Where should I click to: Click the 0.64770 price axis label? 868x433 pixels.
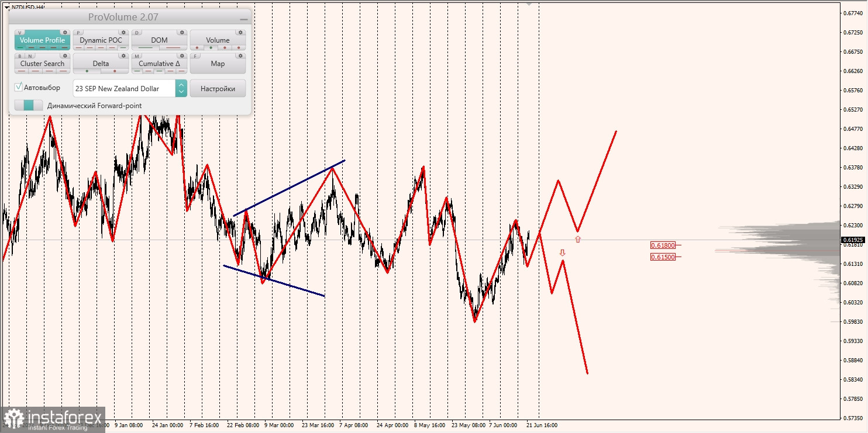tap(853, 129)
